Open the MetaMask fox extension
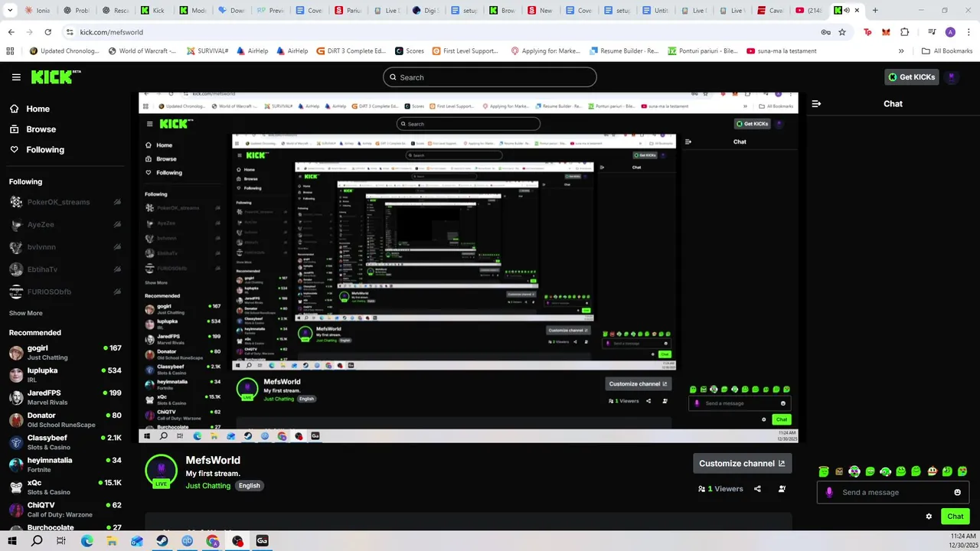 [886, 32]
